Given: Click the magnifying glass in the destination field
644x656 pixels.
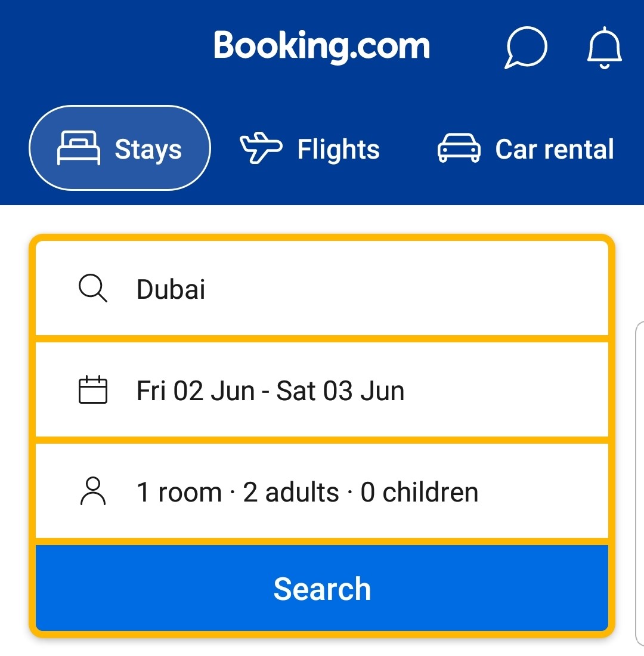Looking at the screenshot, I should 92,289.
